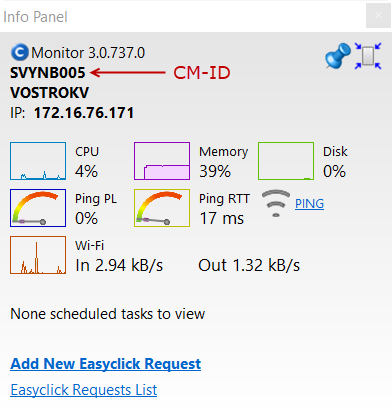Click the Ping RTT gauge icon
The width and height of the screenshot is (392, 409).
tap(162, 208)
